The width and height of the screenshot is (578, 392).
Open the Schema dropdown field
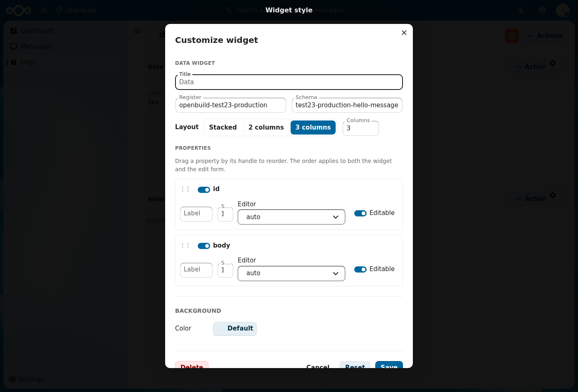347,105
